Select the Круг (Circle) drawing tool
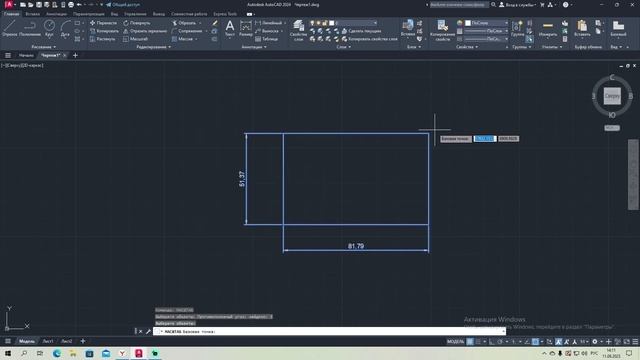 click(x=49, y=29)
